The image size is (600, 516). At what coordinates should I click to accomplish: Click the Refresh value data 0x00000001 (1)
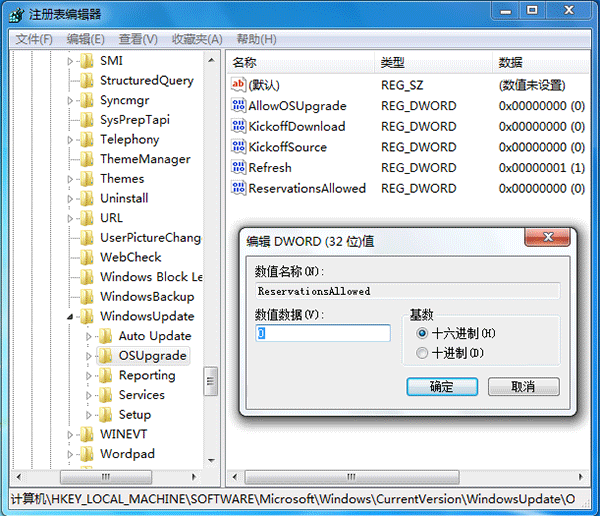[x=541, y=168]
